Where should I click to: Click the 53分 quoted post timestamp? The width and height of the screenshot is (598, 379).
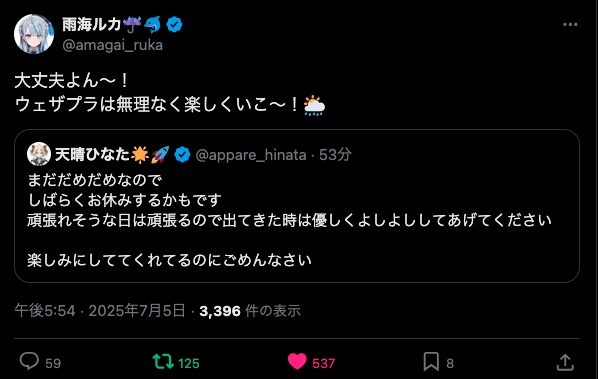click(x=335, y=154)
